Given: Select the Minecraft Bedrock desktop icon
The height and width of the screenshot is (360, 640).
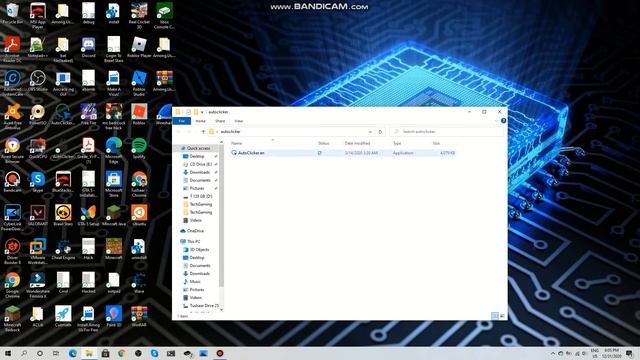Looking at the screenshot, I should point(12,319).
